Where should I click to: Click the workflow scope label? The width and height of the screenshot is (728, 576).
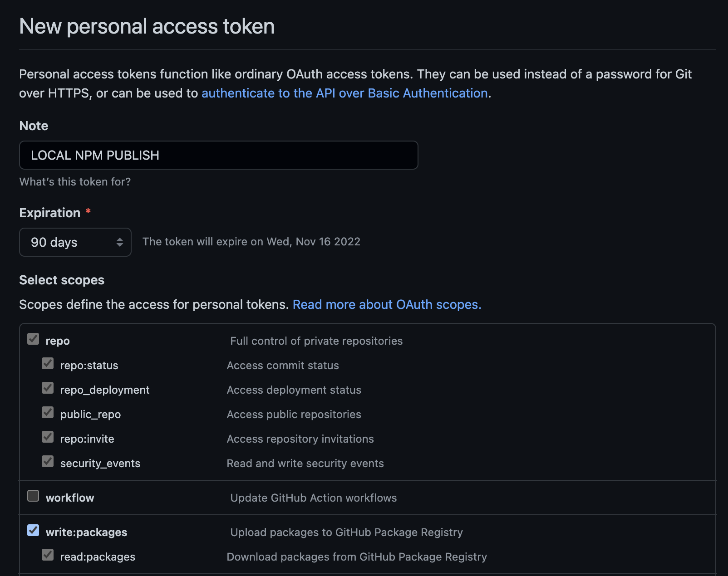tap(70, 498)
